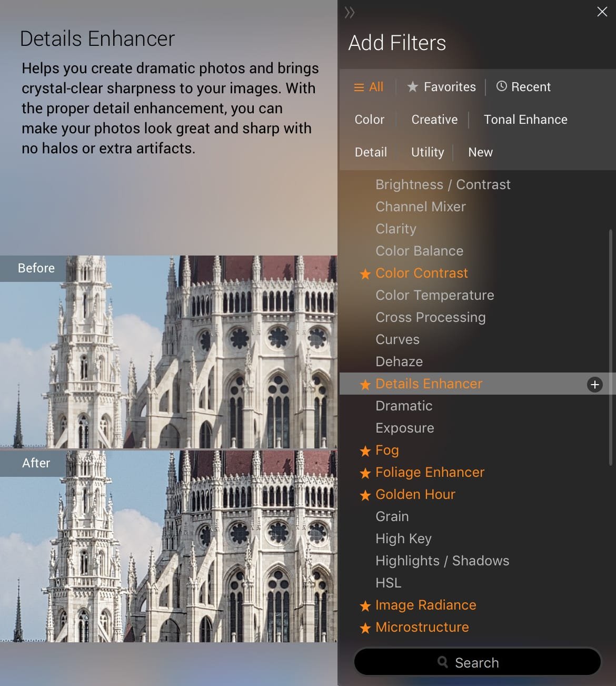Select the Curves filter
616x686 pixels.
click(398, 339)
